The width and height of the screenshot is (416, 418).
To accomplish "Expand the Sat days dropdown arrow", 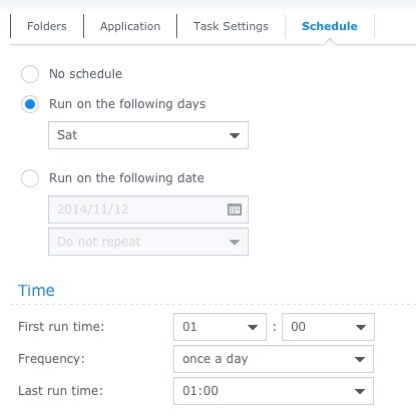I will click(235, 135).
